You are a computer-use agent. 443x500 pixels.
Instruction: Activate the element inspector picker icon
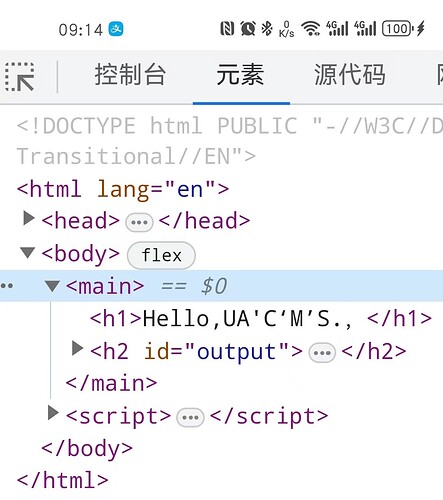[x=19, y=77]
